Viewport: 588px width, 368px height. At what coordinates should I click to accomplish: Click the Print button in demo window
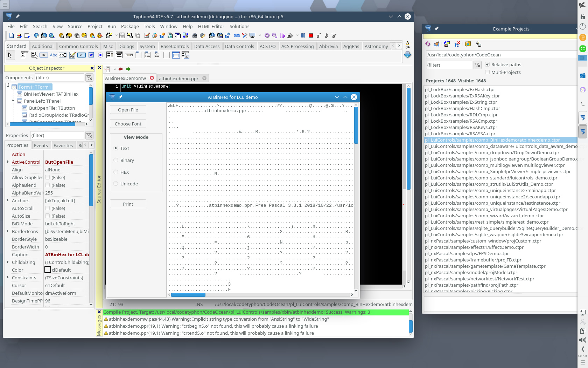pos(128,204)
